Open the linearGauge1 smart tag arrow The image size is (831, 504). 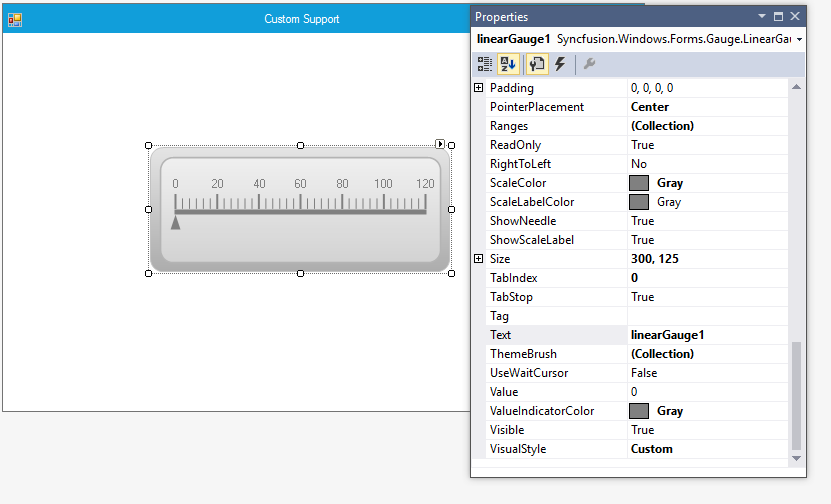pyautogui.click(x=440, y=144)
